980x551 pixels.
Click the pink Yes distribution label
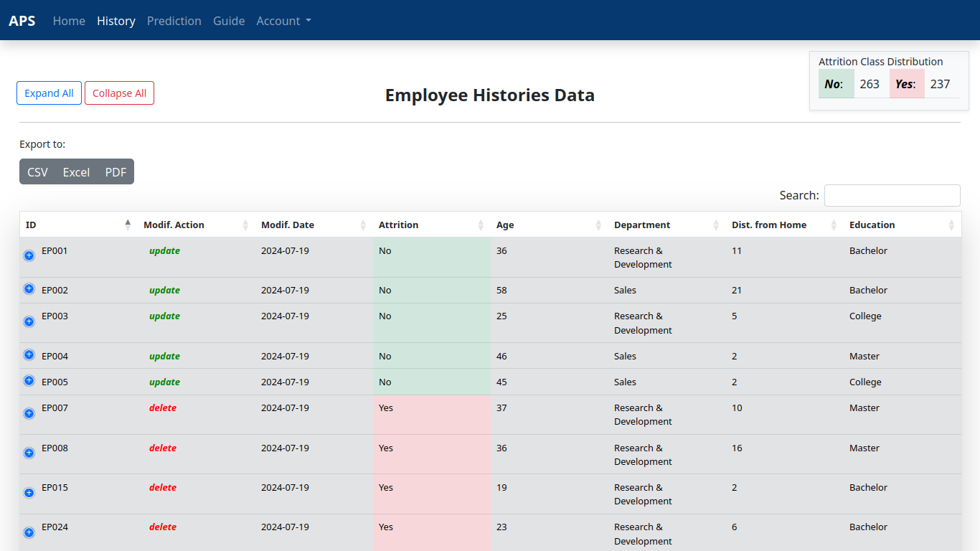pyautogui.click(x=907, y=84)
